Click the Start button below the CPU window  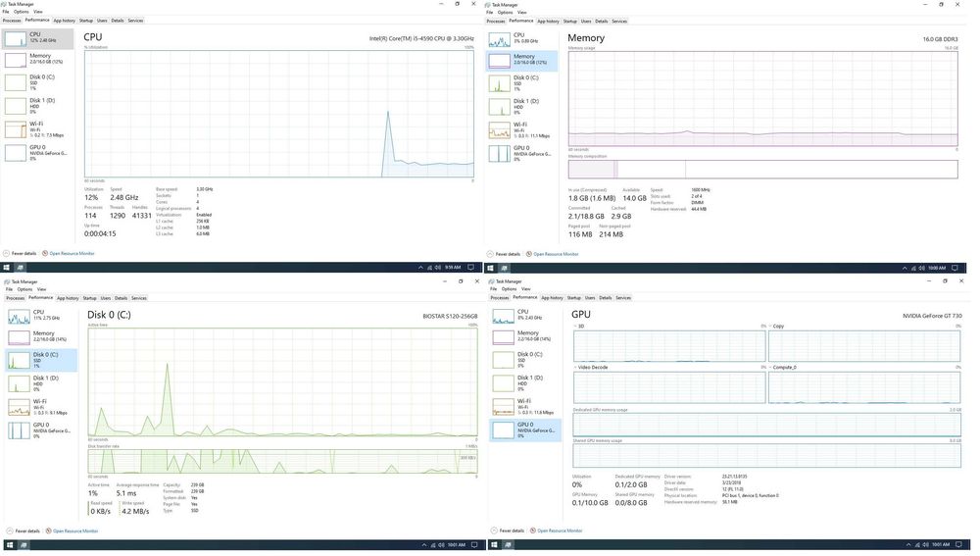tap(7, 267)
